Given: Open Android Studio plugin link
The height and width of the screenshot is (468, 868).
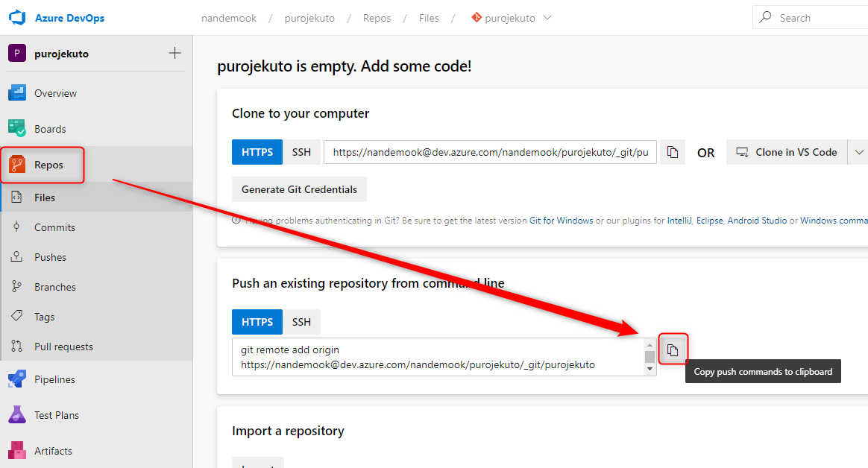Looking at the screenshot, I should 757,220.
